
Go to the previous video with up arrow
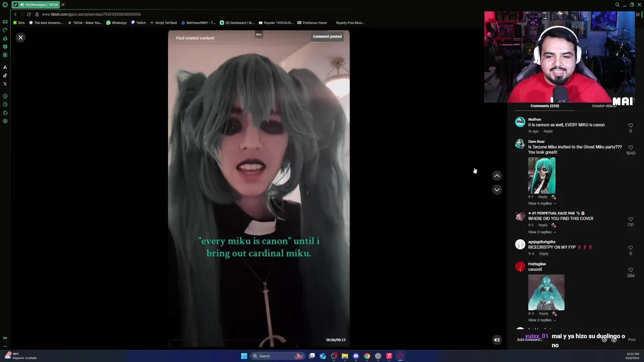pos(497,175)
